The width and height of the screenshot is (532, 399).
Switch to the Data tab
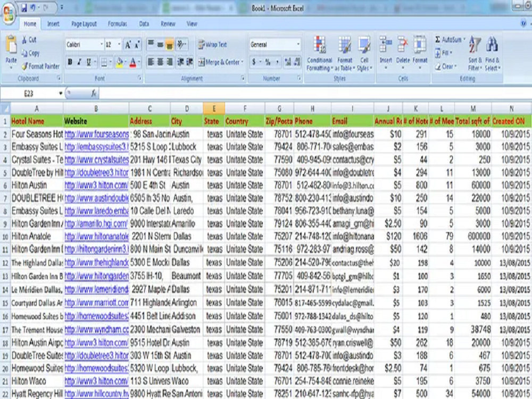click(x=144, y=24)
